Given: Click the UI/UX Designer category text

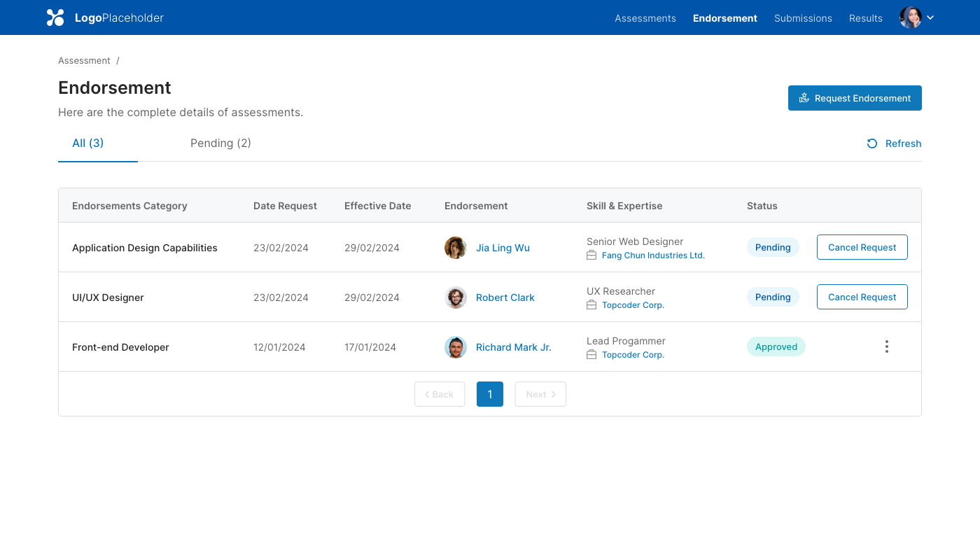Looking at the screenshot, I should pos(108,297).
